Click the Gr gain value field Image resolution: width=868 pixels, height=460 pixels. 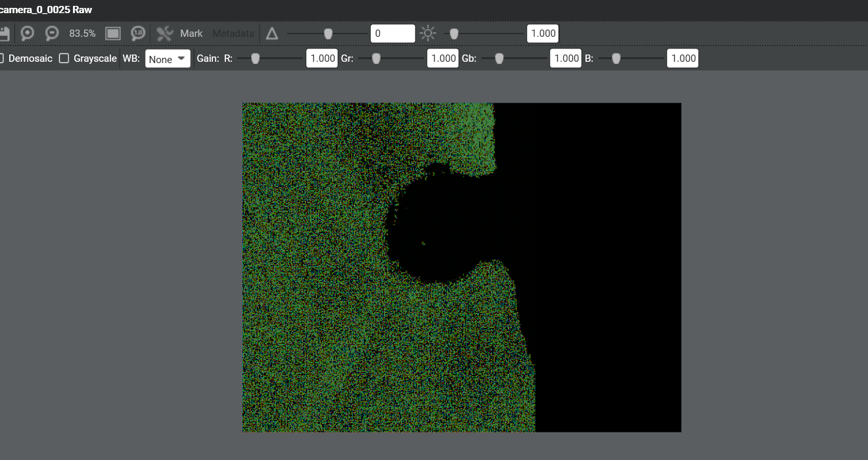click(x=443, y=58)
